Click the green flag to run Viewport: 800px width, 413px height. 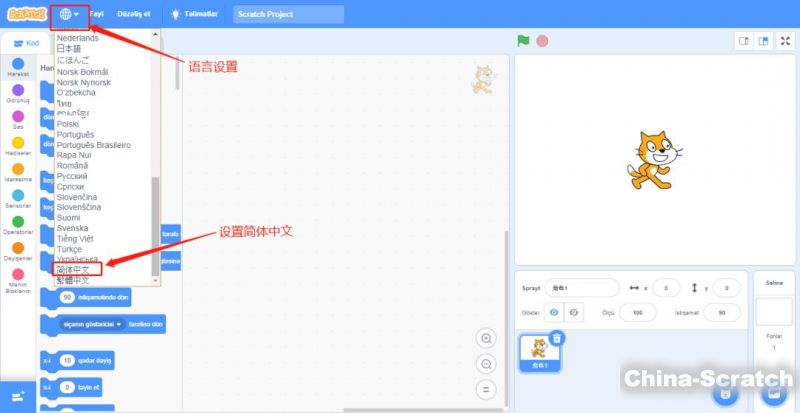522,41
